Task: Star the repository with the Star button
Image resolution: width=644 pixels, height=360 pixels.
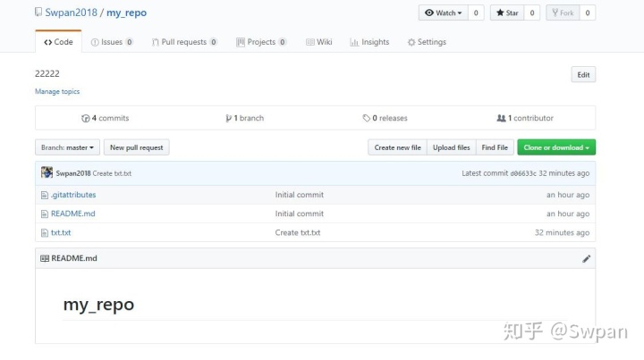Action: [507, 13]
